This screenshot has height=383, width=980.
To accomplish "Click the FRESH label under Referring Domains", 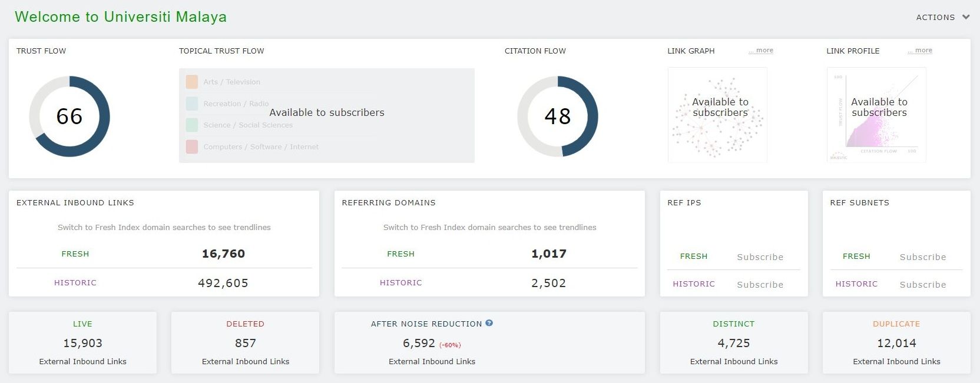I will click(x=401, y=254).
